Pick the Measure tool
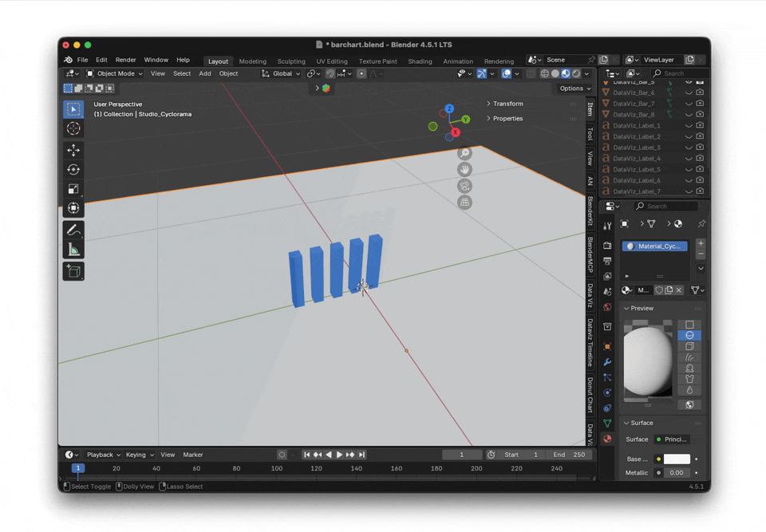766x532 pixels. pos(73,250)
